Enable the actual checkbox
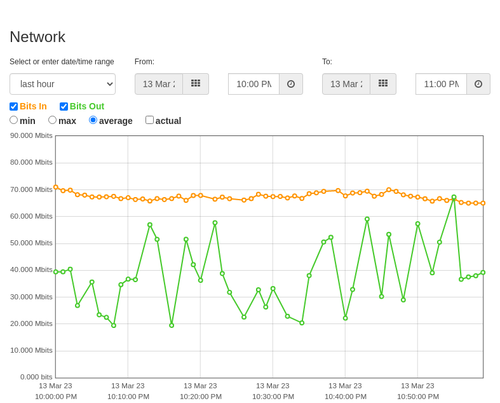This screenshot has width=500, height=403. point(150,120)
